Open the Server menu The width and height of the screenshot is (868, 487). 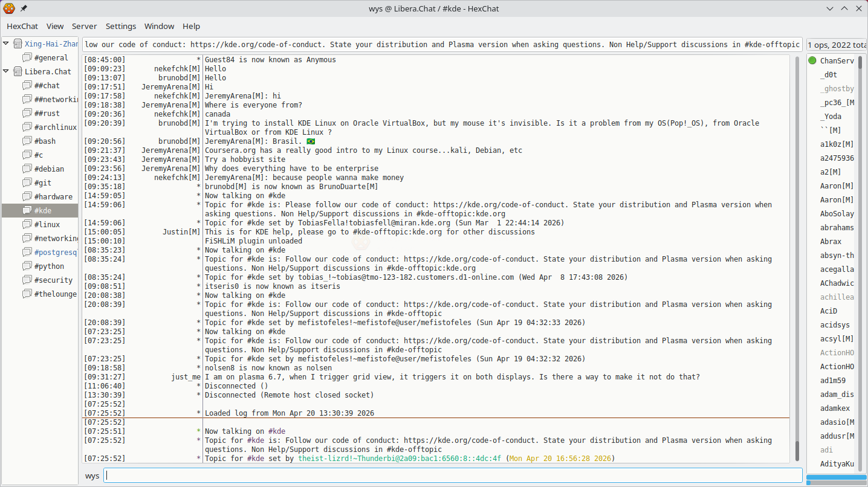[x=84, y=26]
